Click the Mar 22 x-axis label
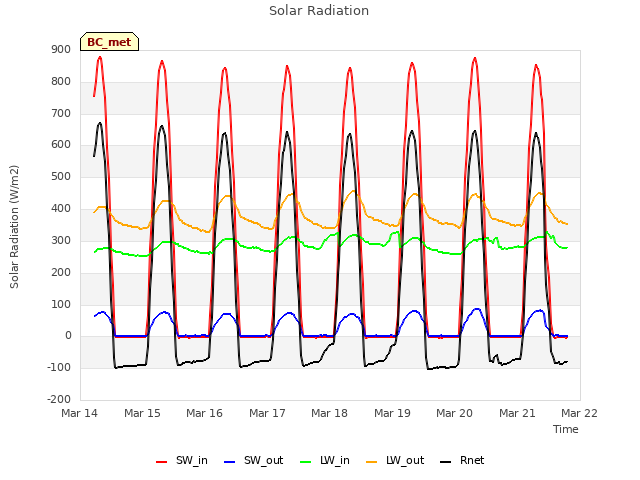640x480 pixels. (x=579, y=413)
